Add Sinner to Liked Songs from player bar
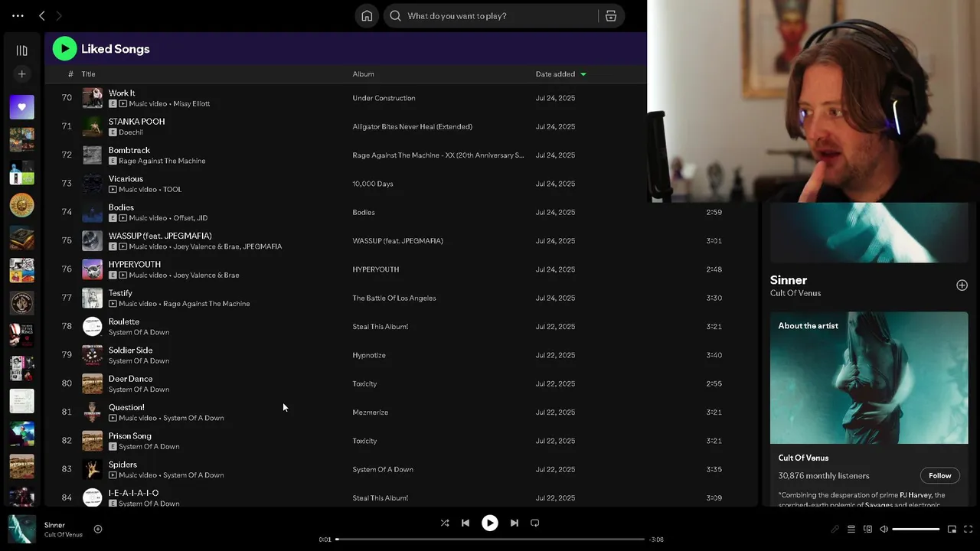The width and height of the screenshot is (980, 551). click(98, 529)
